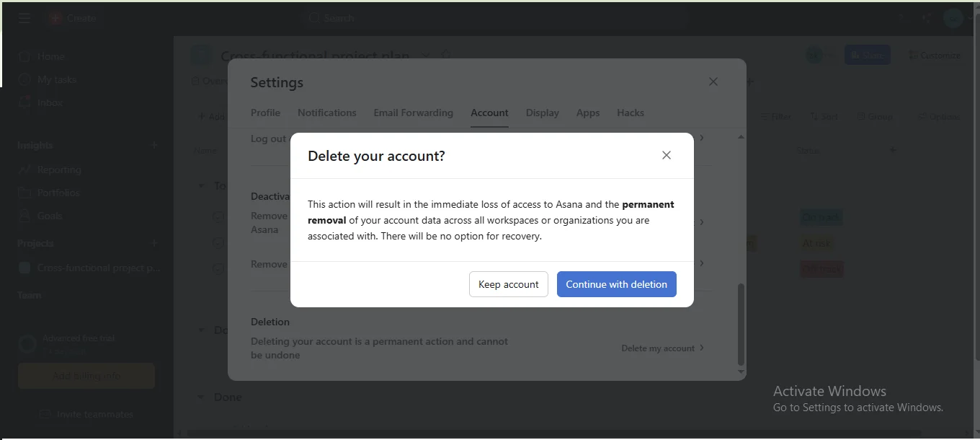This screenshot has width=980, height=440.
Task: Click the Keep account button
Action: click(x=509, y=284)
